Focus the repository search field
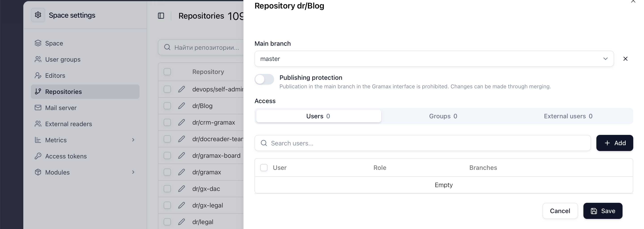This screenshot has width=644, height=229. (x=201, y=47)
